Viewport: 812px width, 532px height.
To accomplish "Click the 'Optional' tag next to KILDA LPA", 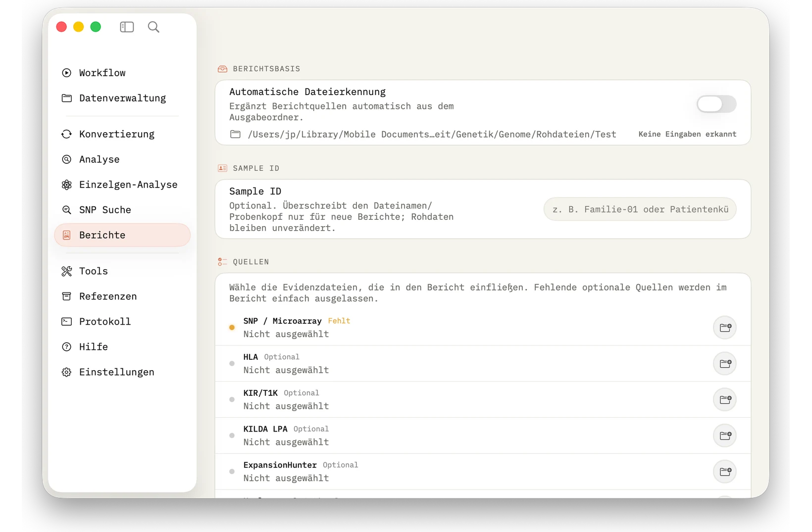I will tap(311, 429).
